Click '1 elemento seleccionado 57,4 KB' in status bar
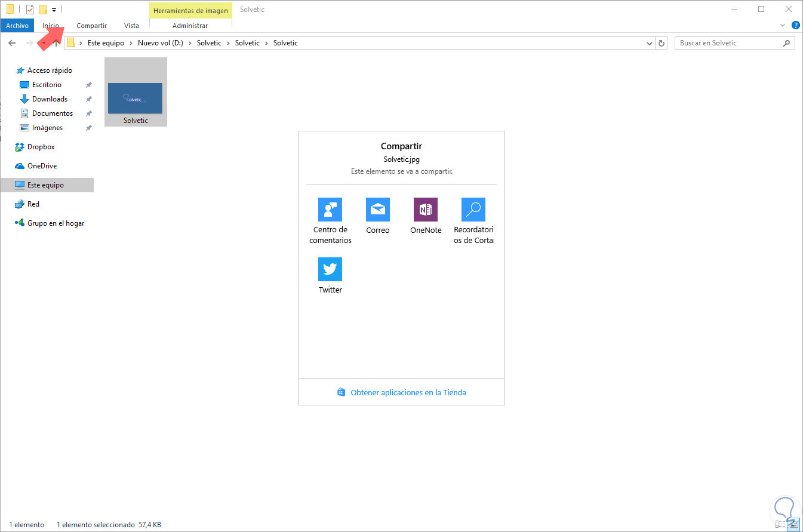803x532 pixels. (x=109, y=525)
